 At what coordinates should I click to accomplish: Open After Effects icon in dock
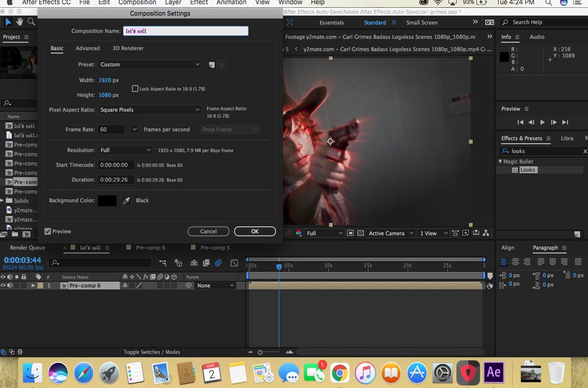click(x=493, y=372)
